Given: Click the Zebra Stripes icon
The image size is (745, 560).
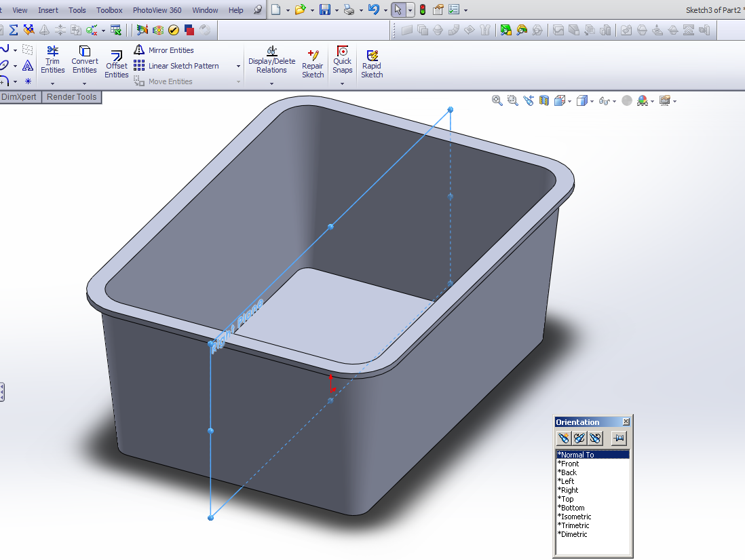Looking at the screenshot, I should click(157, 30).
